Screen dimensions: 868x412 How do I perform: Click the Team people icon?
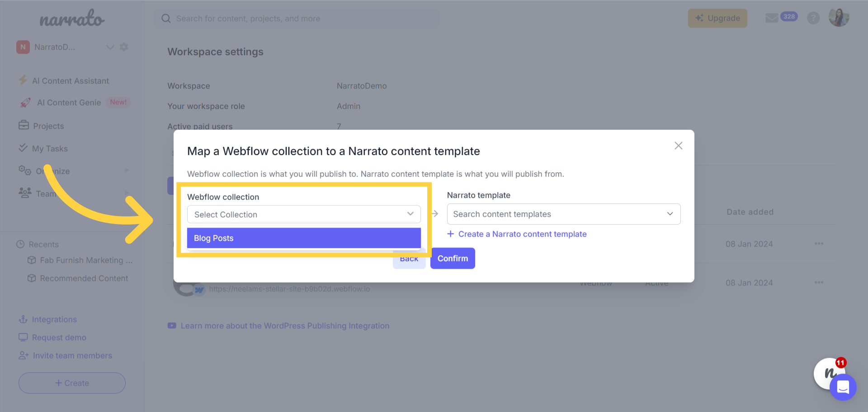pyautogui.click(x=25, y=193)
